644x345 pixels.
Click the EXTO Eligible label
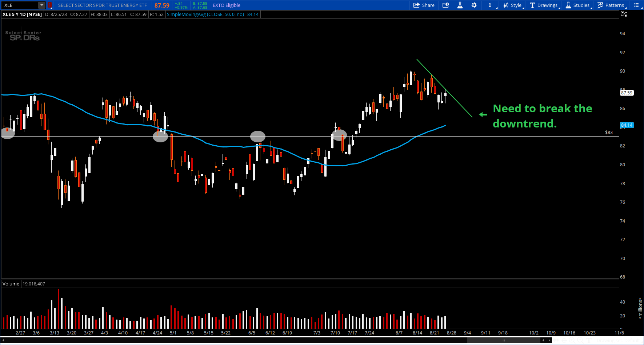click(x=226, y=5)
